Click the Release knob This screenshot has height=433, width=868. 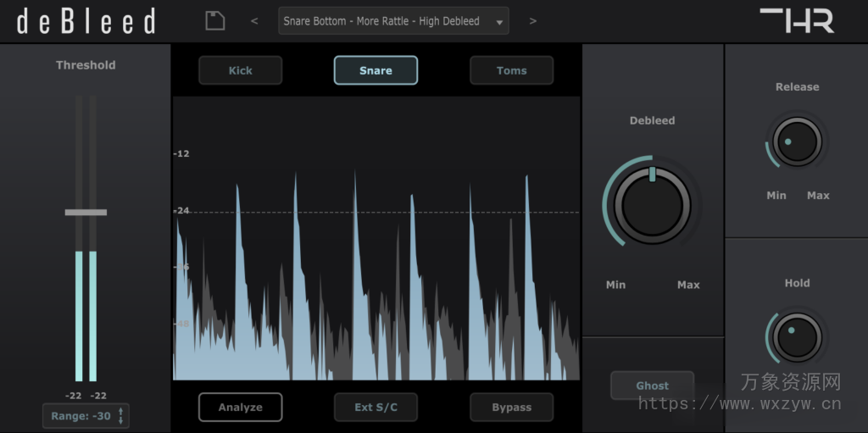coord(797,142)
